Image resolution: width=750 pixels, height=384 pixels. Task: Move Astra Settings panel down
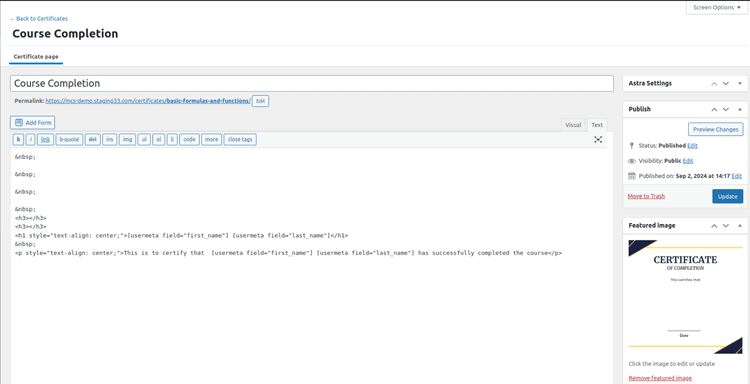[726, 83]
